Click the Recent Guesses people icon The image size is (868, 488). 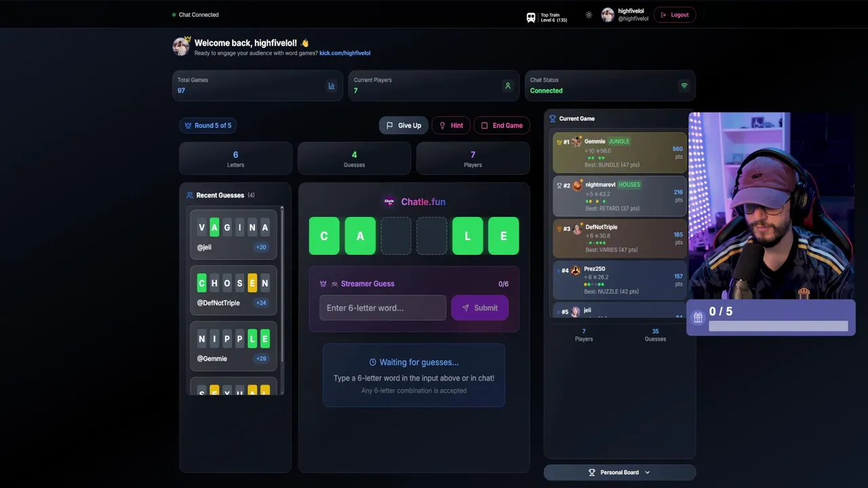tap(190, 195)
